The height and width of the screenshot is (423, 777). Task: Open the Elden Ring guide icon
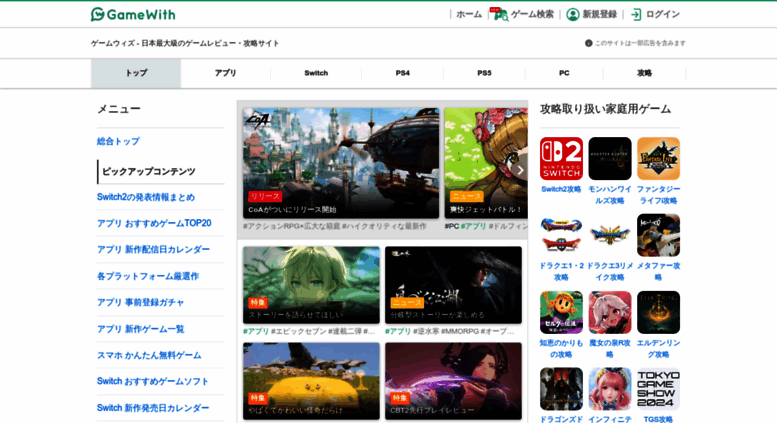(658, 312)
